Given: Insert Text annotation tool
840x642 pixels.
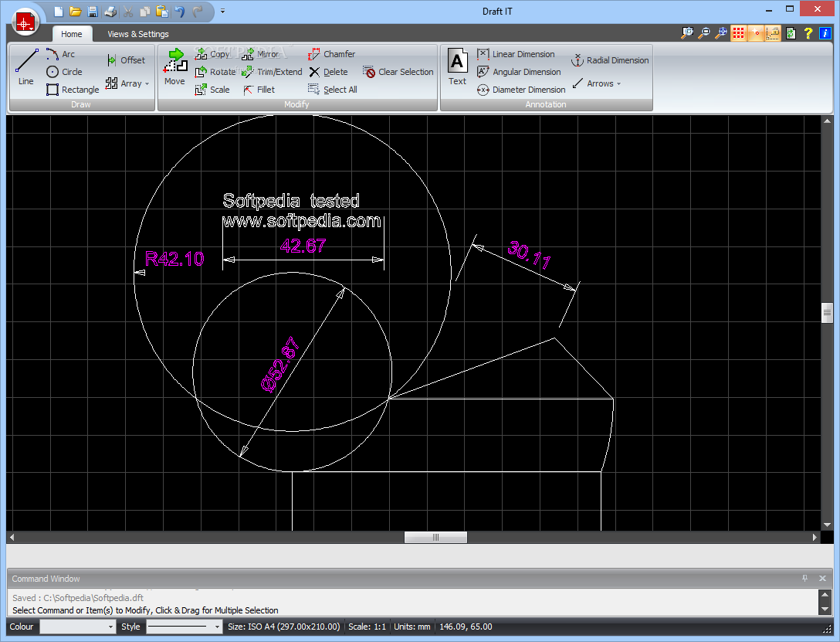Looking at the screenshot, I should pos(458,66).
